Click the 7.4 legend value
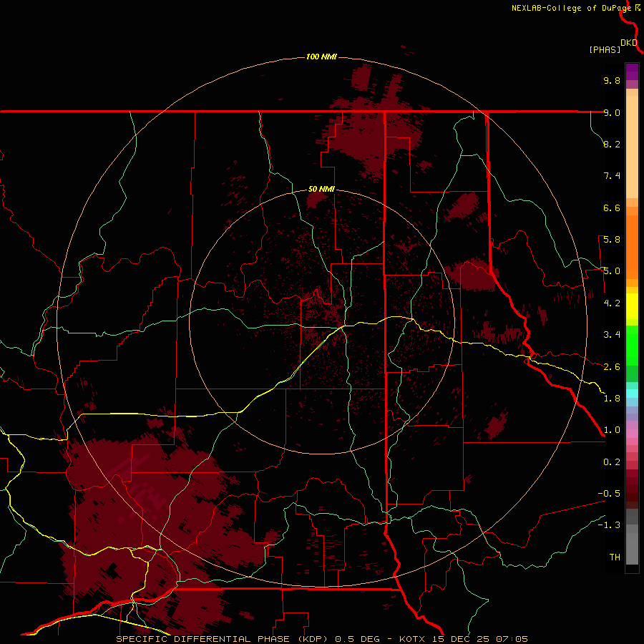 coord(612,176)
